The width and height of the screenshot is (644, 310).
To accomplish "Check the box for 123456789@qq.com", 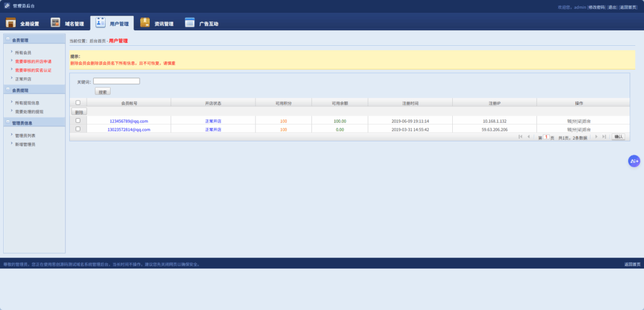I will [78, 120].
